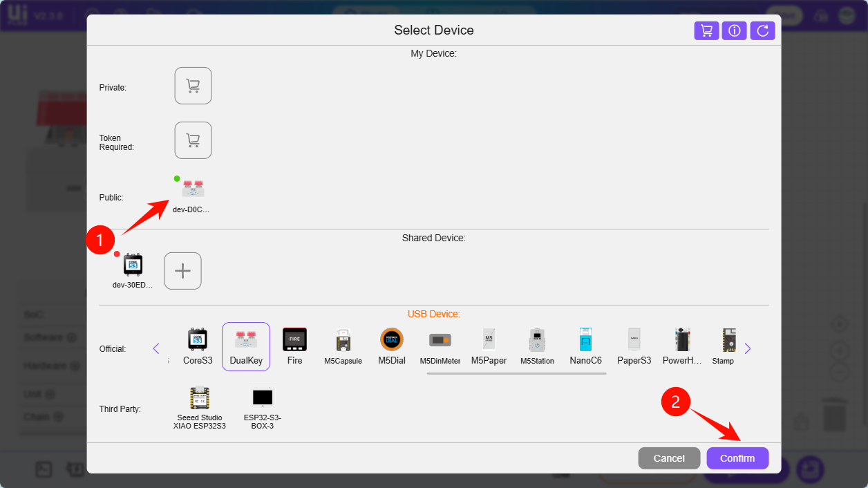
Task: Select the DualKey USB device
Action: pos(246,346)
